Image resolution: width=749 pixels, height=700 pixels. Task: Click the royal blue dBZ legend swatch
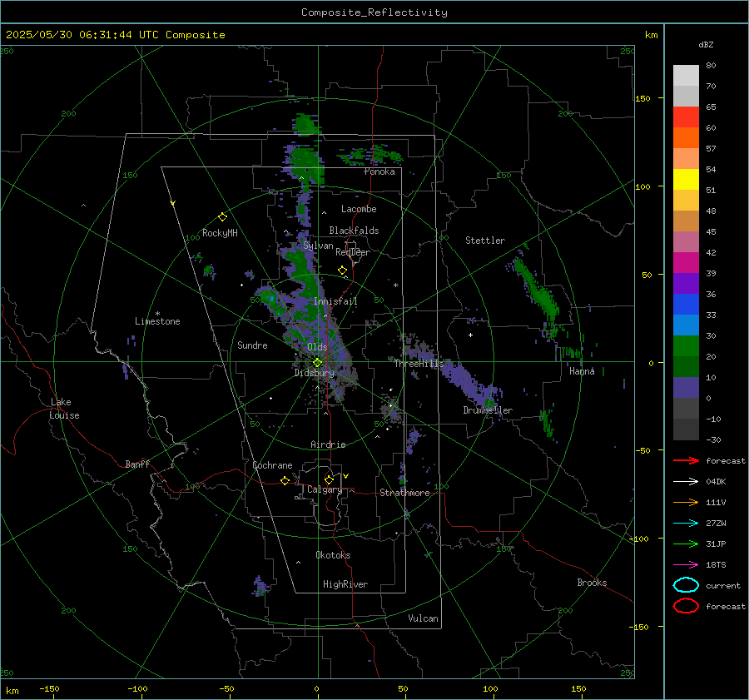[x=686, y=304]
